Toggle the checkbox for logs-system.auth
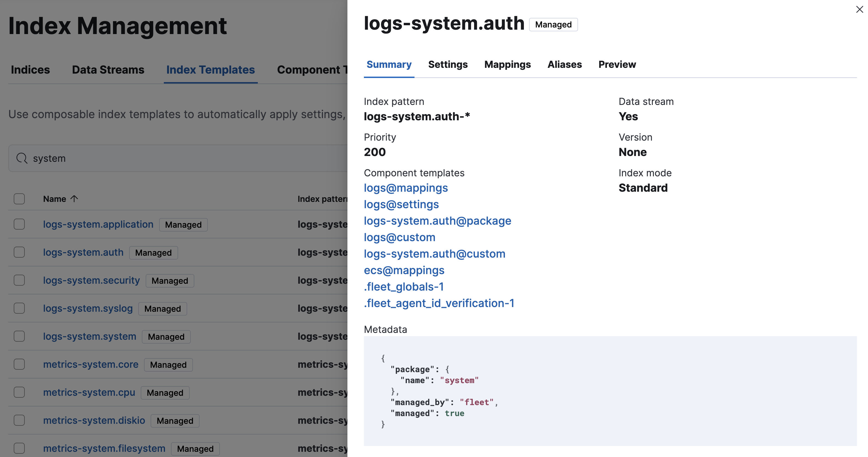The width and height of the screenshot is (868, 457). 19,252
